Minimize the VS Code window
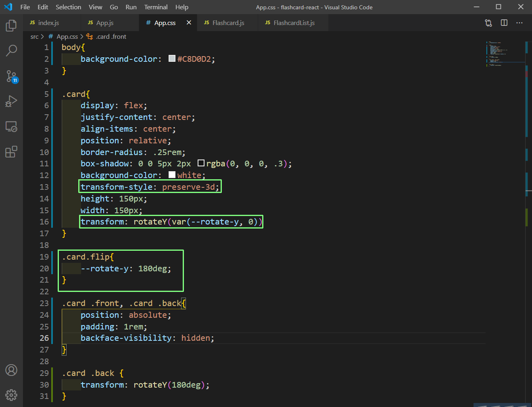The image size is (532, 407). tap(477, 7)
